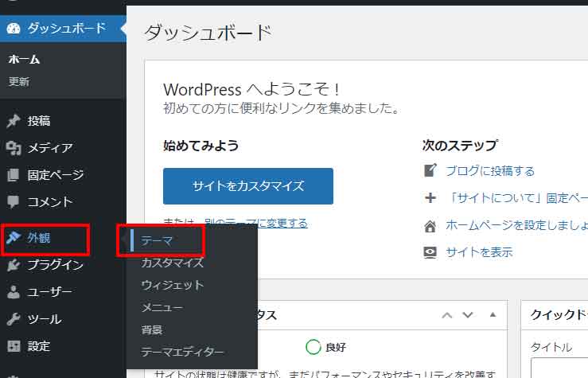Click the 良好 status text

pos(336,347)
